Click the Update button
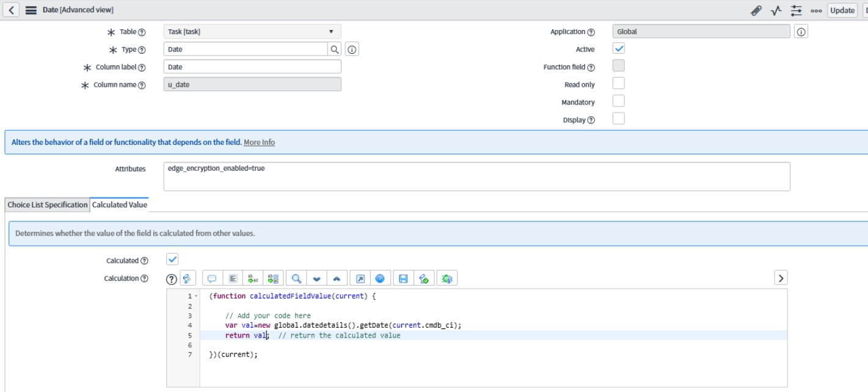 pyautogui.click(x=842, y=10)
